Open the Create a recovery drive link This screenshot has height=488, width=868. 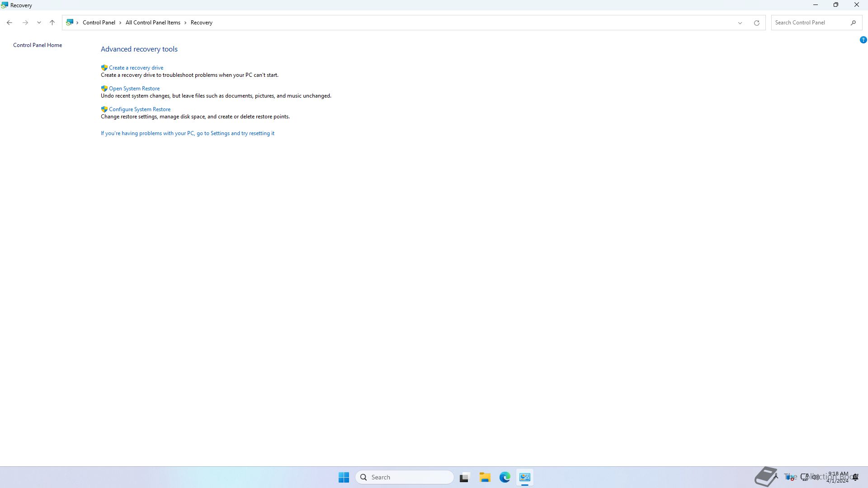point(136,68)
